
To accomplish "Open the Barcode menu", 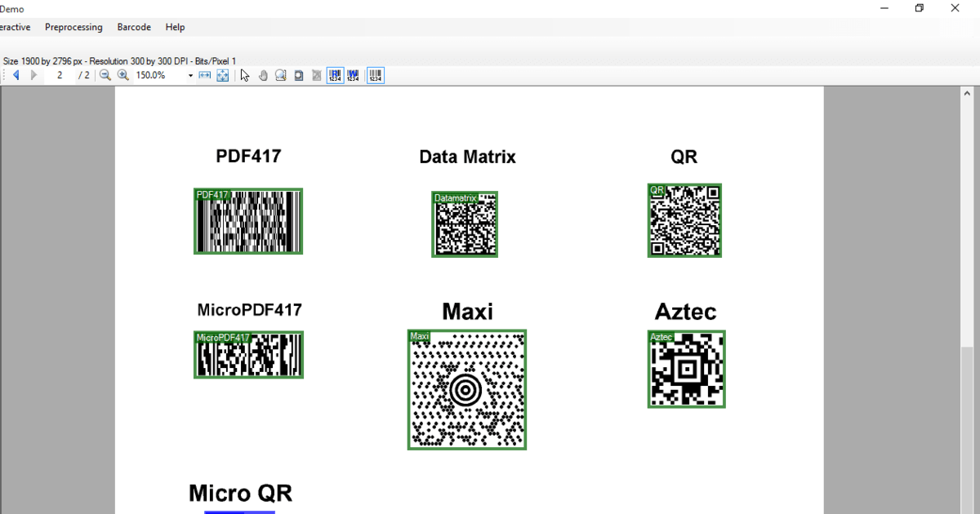I will click(x=133, y=27).
